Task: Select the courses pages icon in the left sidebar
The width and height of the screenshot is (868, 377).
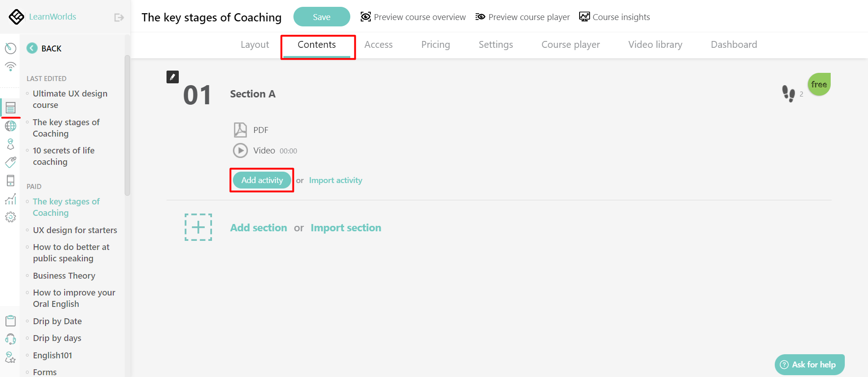Action: [x=10, y=108]
